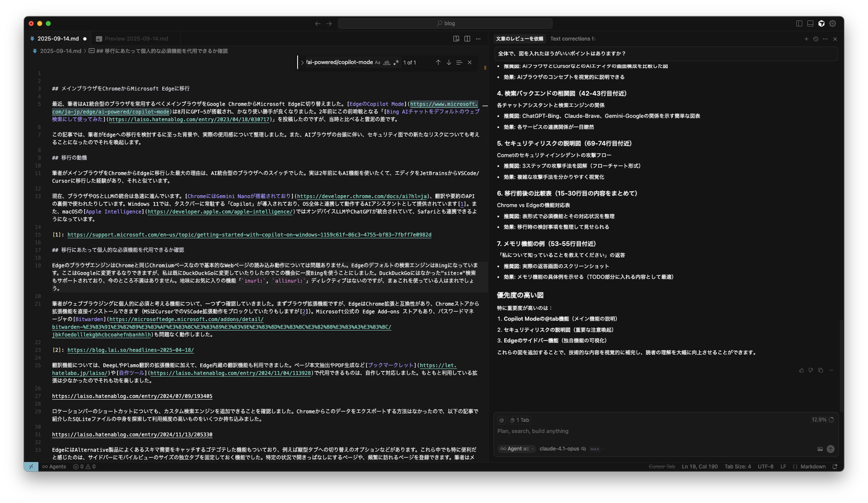Split the editor right
Screen dimensions: 868x503
[467, 39]
